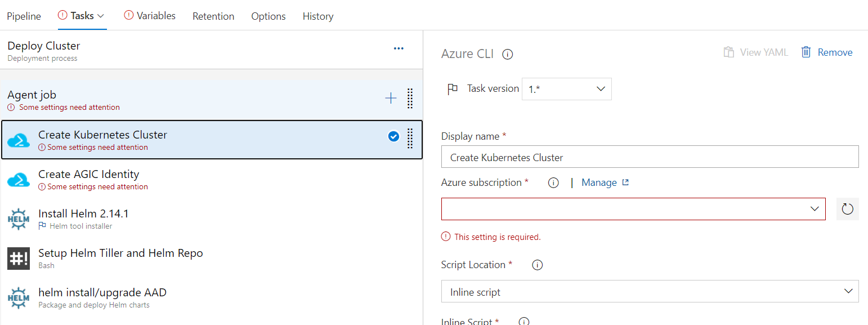
Task: Open the Azure subscription dropdown
Action: click(633, 209)
